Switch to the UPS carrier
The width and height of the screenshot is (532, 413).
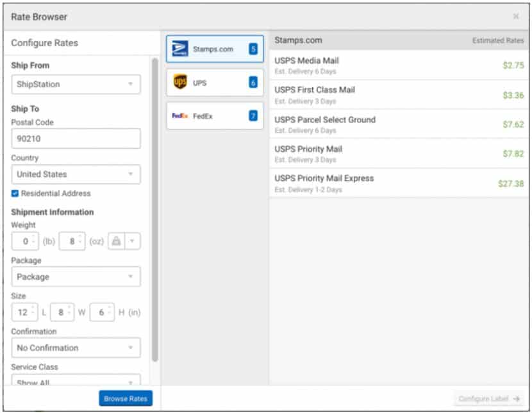[x=214, y=82]
